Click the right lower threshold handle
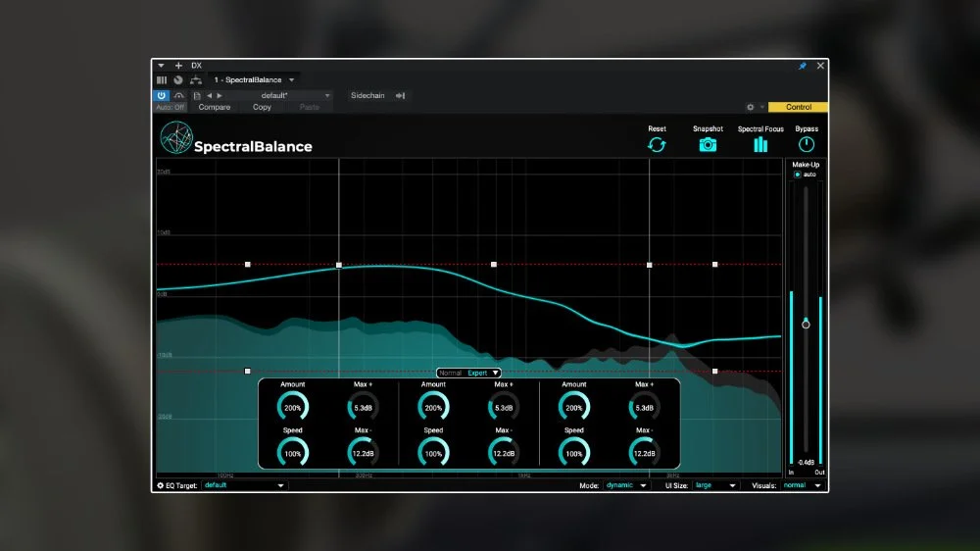980x551 pixels. (715, 371)
